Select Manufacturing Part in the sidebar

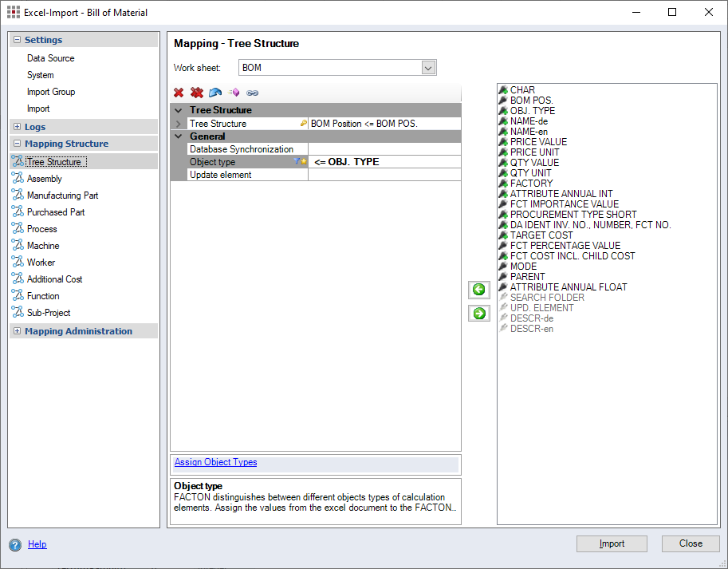click(x=62, y=196)
